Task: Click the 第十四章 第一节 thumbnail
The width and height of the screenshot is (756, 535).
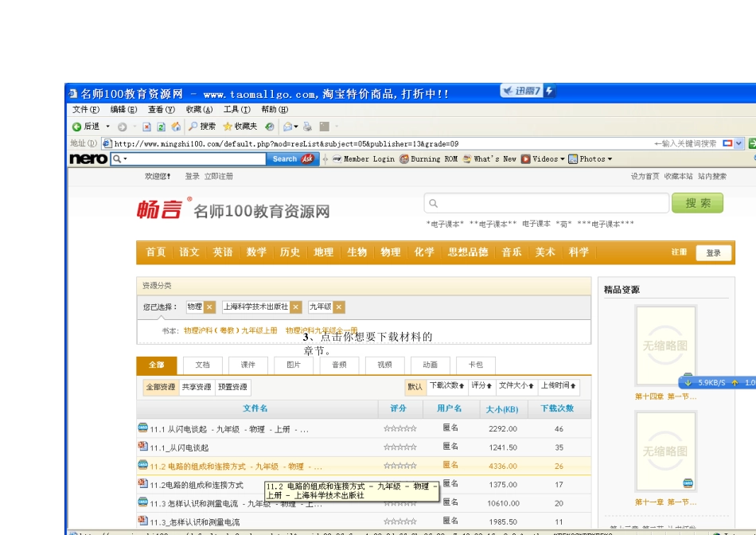Action: coord(665,346)
